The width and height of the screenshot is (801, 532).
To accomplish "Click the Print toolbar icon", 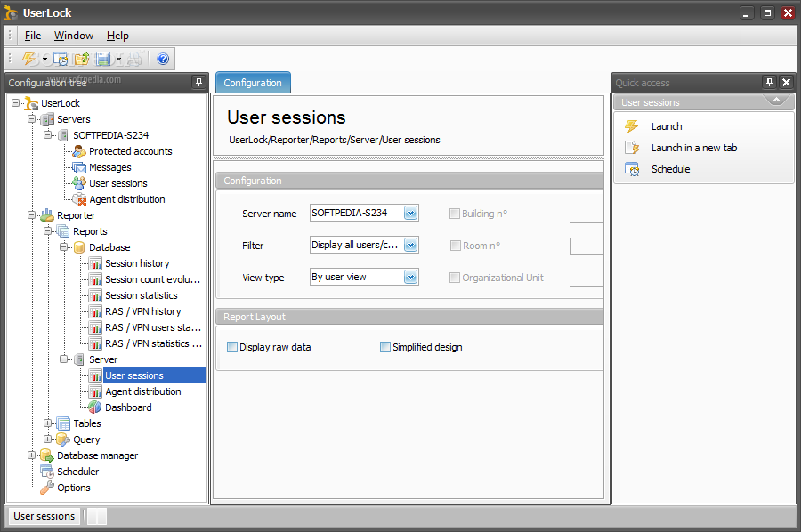I will pos(134,60).
